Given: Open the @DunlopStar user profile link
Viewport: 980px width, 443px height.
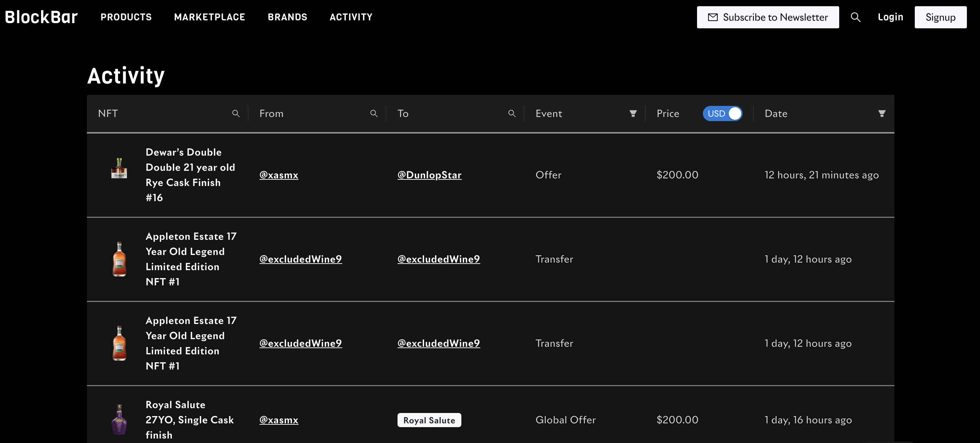Looking at the screenshot, I should point(429,175).
